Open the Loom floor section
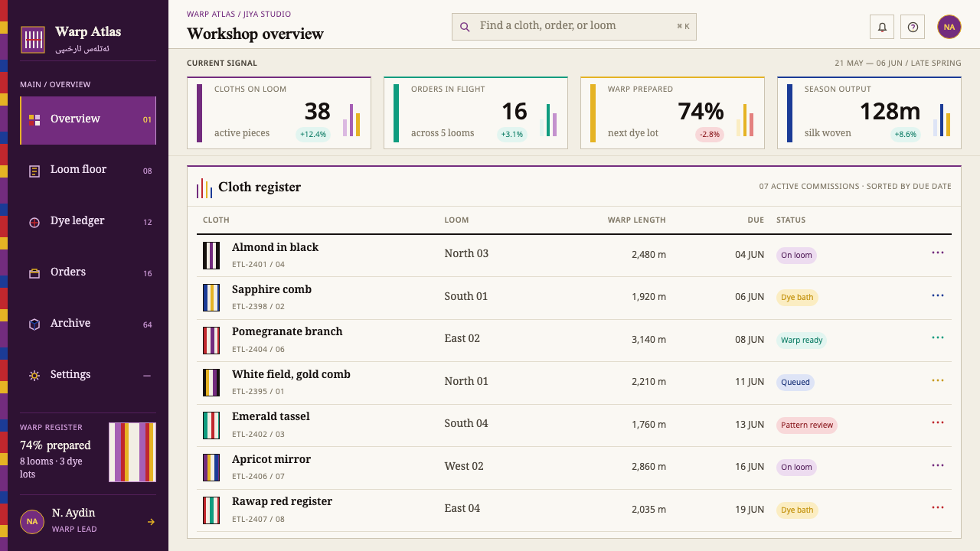The width and height of the screenshot is (980, 551). pyautogui.click(x=88, y=171)
